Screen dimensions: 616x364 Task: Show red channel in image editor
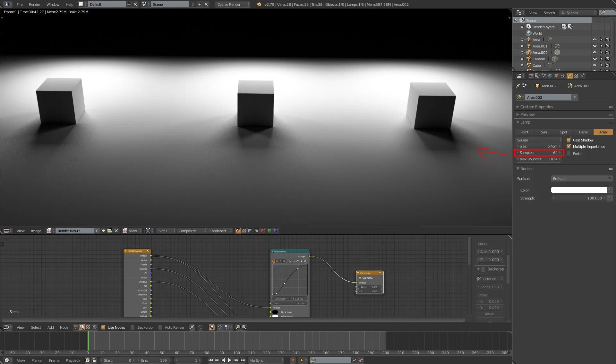coord(263,231)
